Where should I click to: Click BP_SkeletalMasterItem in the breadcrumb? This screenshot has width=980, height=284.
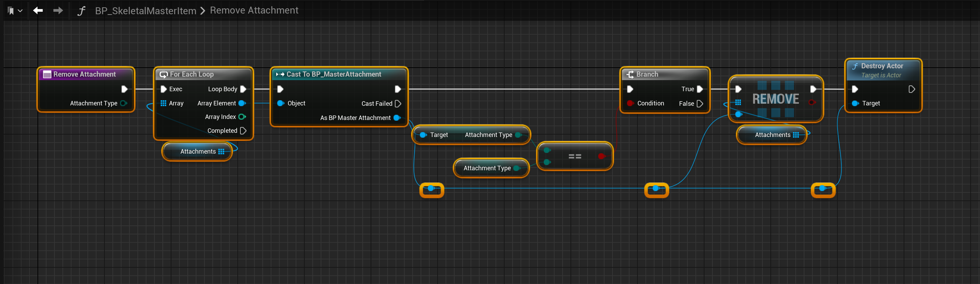[x=145, y=11]
